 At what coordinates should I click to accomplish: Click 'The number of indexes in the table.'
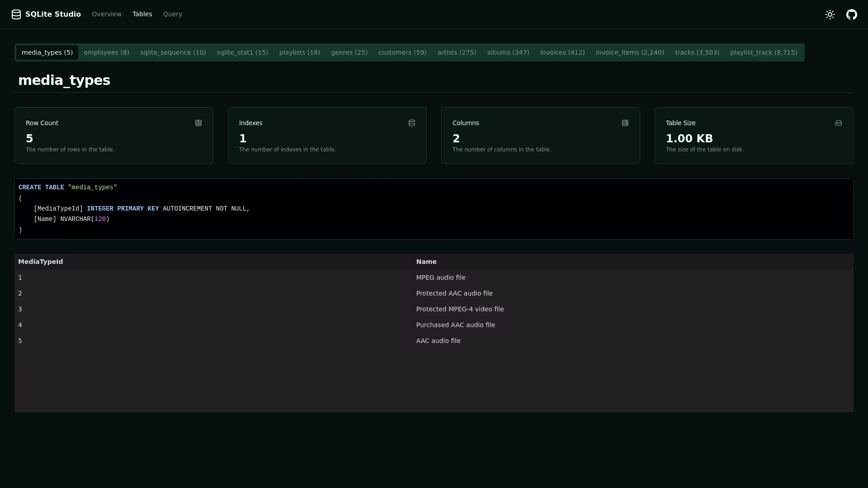(288, 150)
